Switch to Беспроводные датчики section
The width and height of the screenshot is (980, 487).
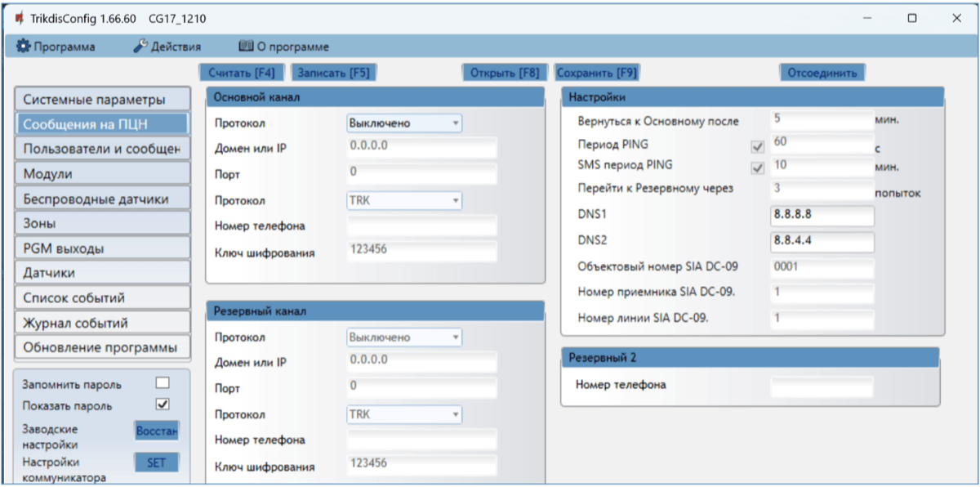click(x=102, y=199)
